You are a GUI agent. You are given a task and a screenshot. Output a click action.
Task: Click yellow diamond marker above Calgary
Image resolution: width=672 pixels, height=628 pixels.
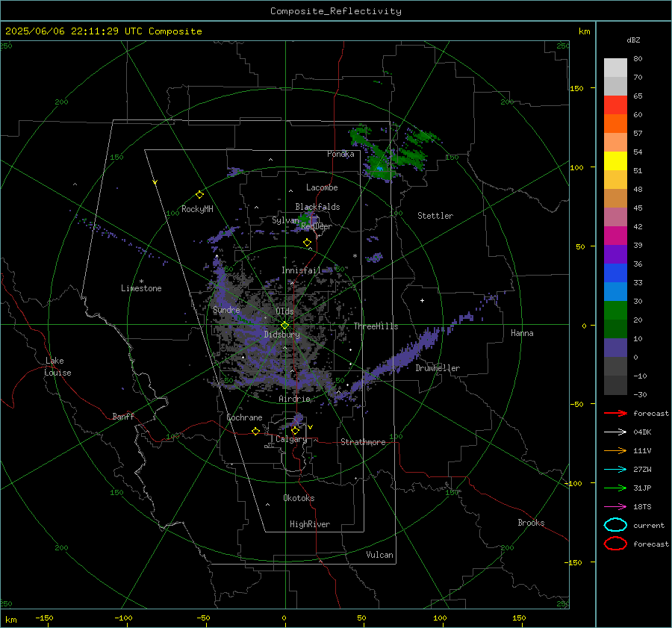pos(295,430)
